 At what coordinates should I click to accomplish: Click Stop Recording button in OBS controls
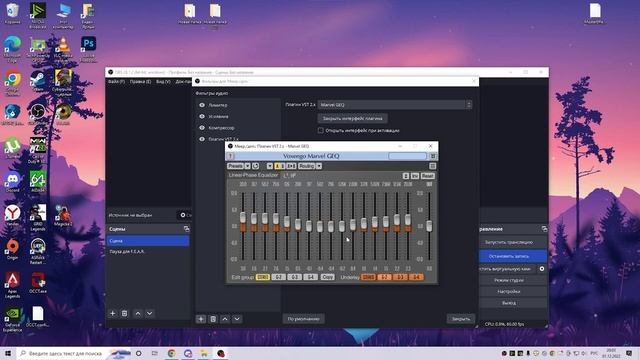pyautogui.click(x=513, y=256)
